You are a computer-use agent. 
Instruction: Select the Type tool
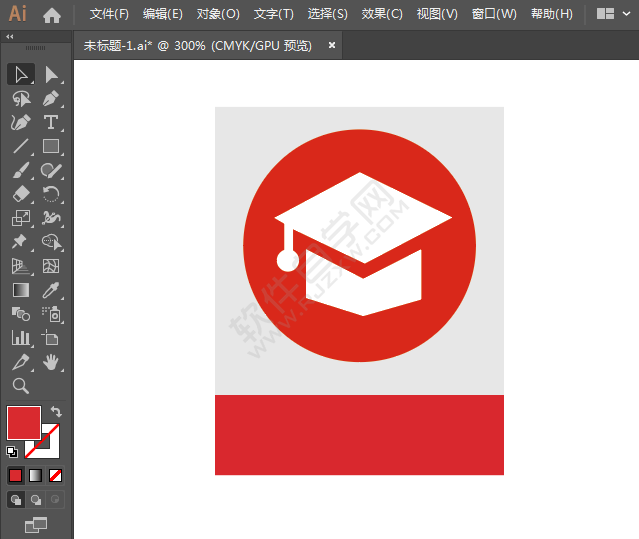(x=51, y=122)
